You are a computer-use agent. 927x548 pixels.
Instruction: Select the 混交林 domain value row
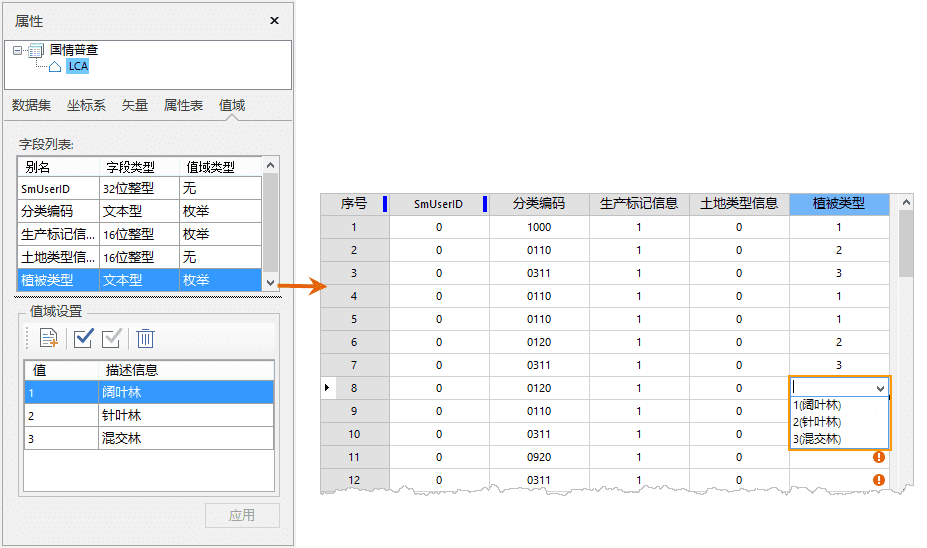tap(149, 439)
